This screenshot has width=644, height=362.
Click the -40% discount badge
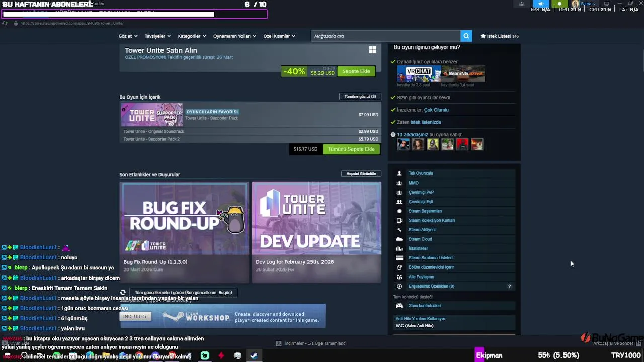294,71
